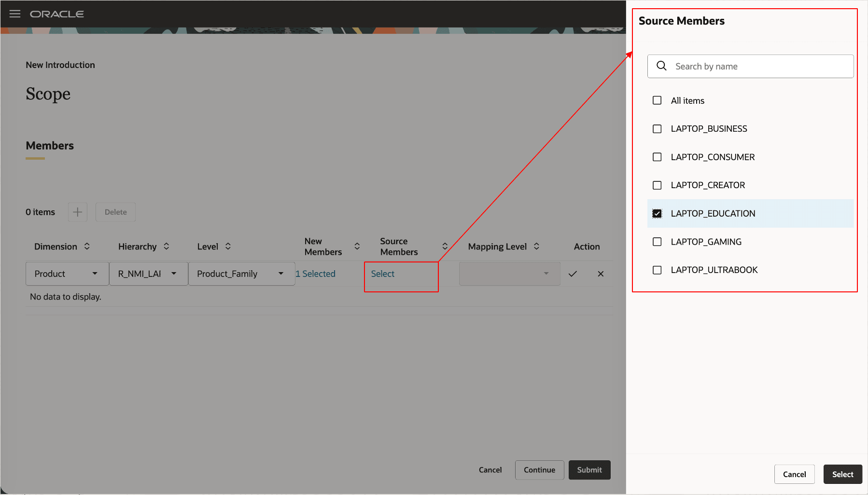Open the empty Mapping Level dropdown
The width and height of the screenshot is (868, 495).
click(509, 274)
